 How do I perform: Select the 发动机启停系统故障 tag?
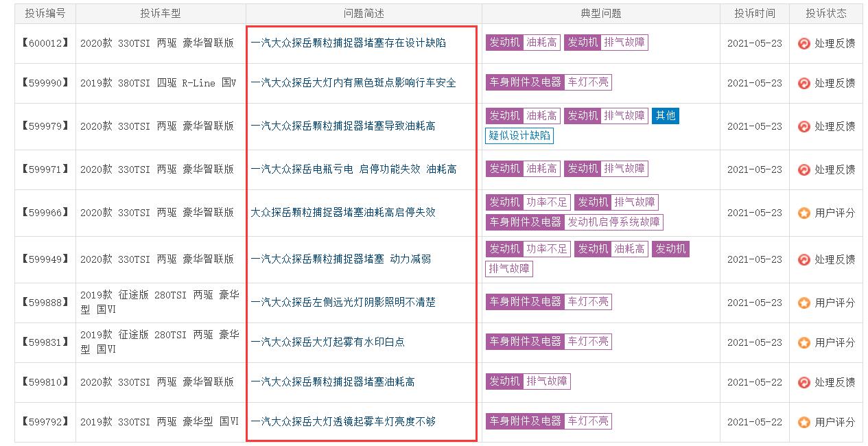(613, 222)
